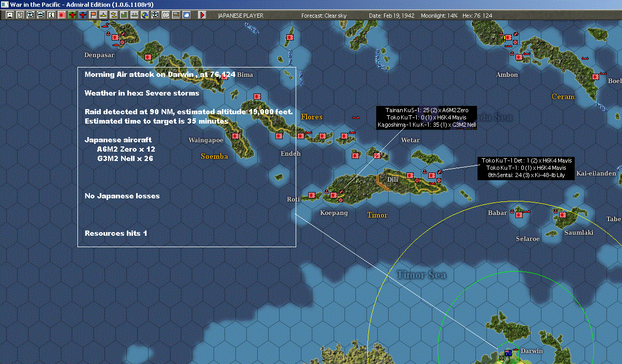Click the striped runway toolbar icon left of cloud
This screenshot has width=622, height=364.
pyautogui.click(x=176, y=15)
